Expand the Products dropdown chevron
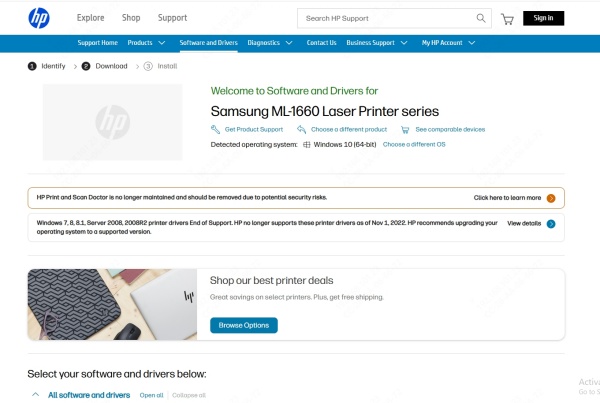Image resolution: width=600 pixels, height=403 pixels. [x=162, y=43]
